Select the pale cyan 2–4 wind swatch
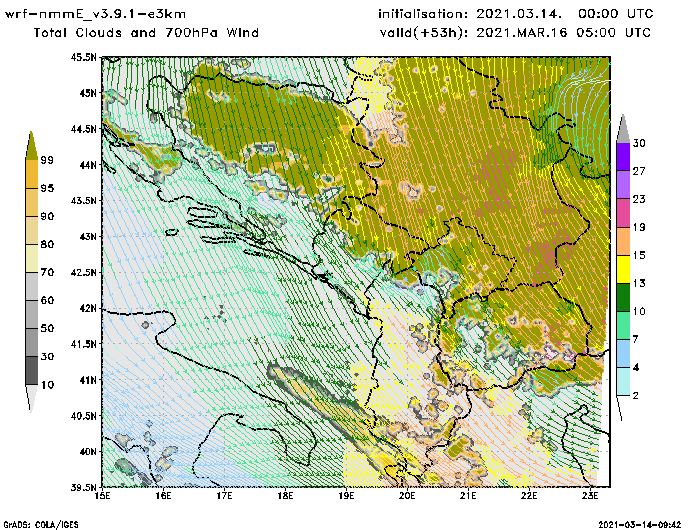This screenshot has height=530, width=700. tap(623, 382)
